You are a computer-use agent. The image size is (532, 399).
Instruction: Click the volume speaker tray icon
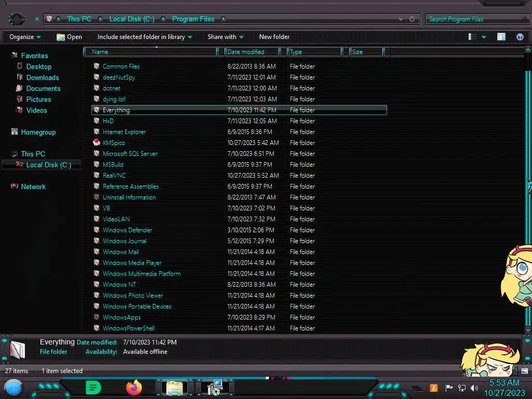tap(474, 388)
